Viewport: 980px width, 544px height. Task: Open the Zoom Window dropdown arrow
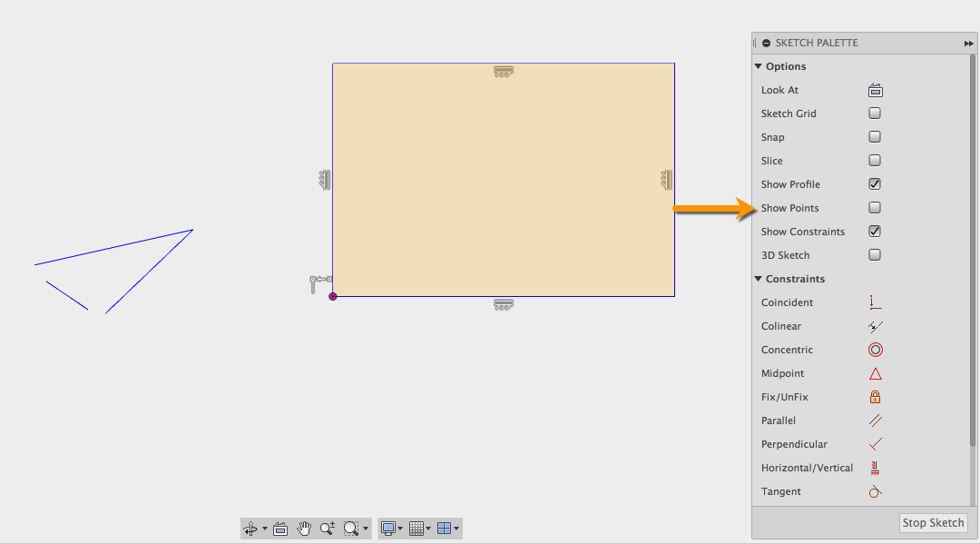(x=366, y=529)
